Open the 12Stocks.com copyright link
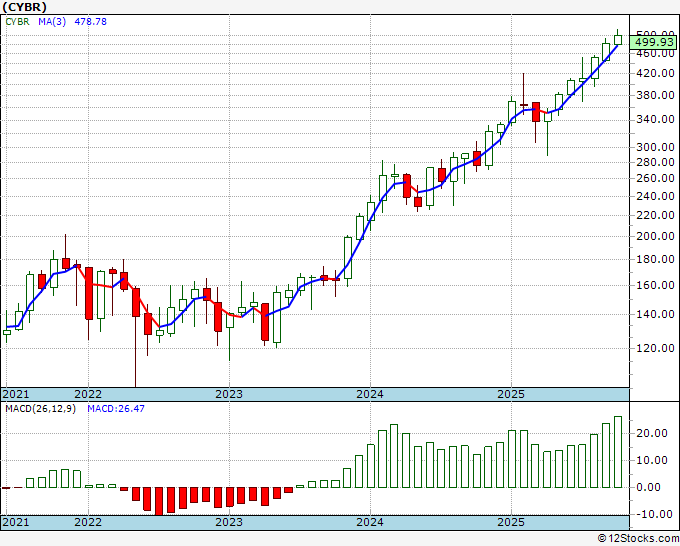The image size is (680, 546). pyautogui.click(x=638, y=538)
